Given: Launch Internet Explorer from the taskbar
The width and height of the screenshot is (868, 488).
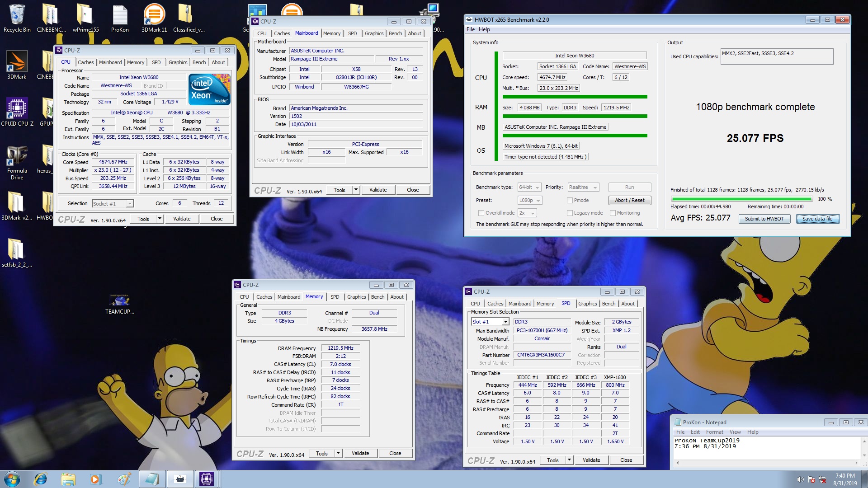Looking at the screenshot, I should click(x=41, y=479).
